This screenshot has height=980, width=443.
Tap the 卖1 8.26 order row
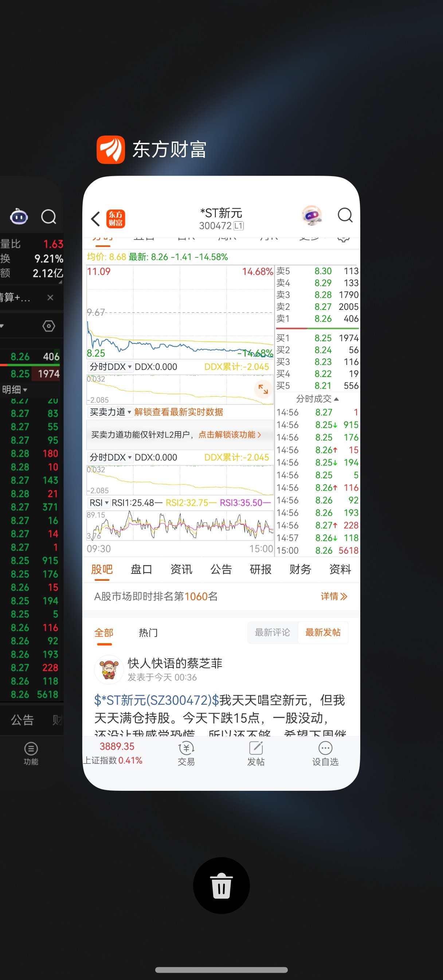(317, 318)
